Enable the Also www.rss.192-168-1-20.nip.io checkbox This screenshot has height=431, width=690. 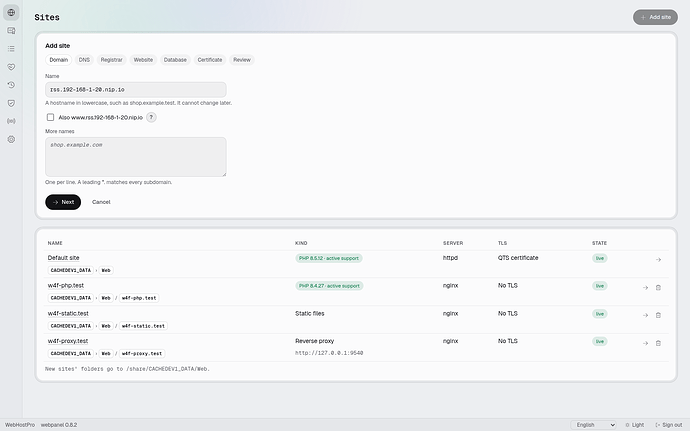50,117
